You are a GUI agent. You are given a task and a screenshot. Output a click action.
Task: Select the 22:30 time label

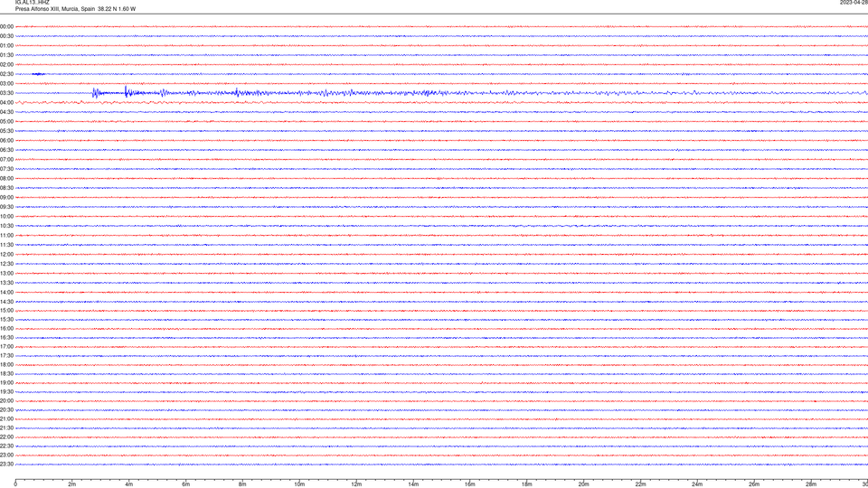pos(6,446)
